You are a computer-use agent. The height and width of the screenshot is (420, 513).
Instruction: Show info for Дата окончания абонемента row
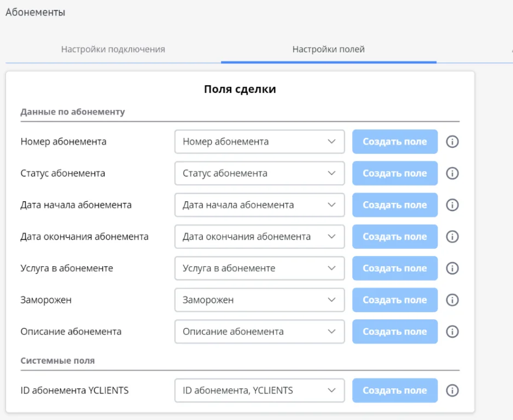click(452, 236)
